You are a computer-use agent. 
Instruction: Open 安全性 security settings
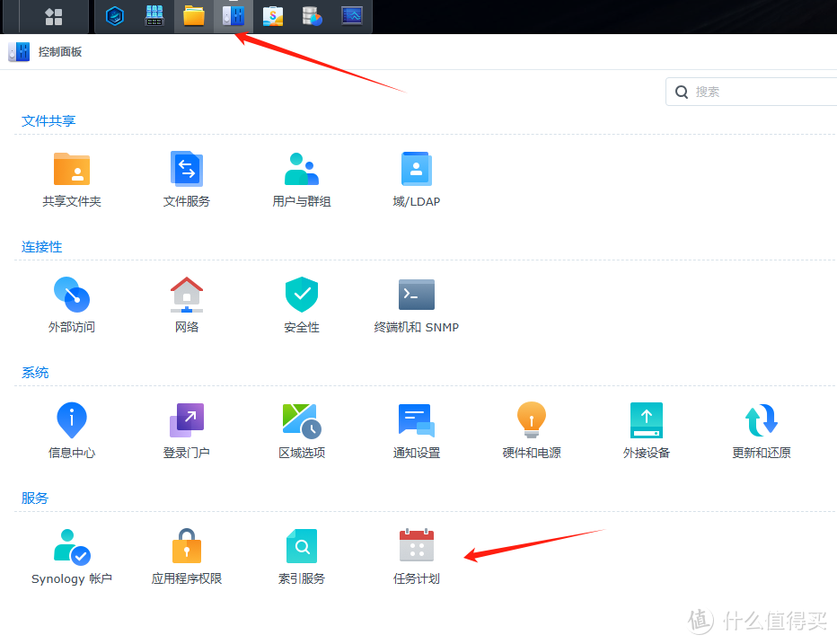coord(301,303)
